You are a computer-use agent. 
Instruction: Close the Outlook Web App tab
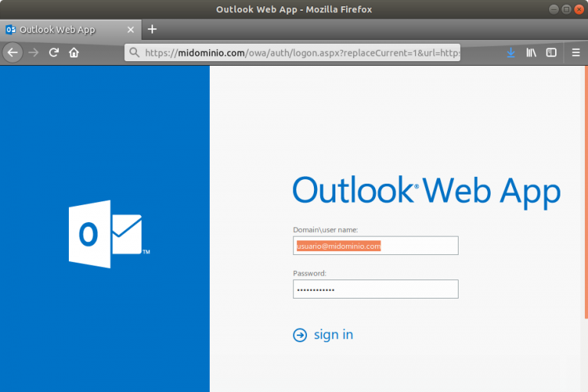tap(130, 30)
